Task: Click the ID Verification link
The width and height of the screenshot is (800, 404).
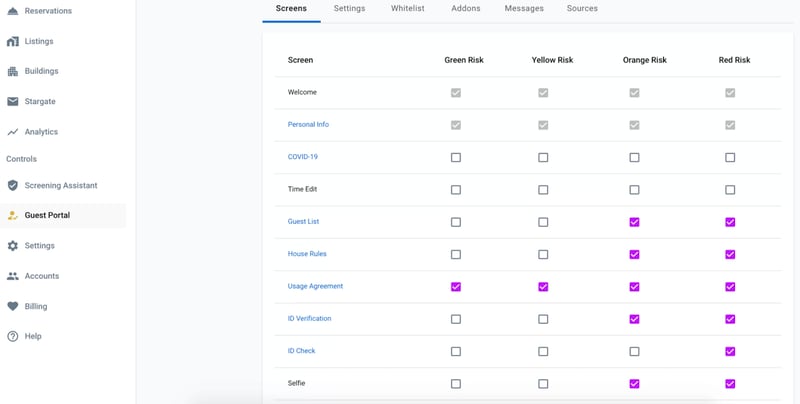Action: click(309, 318)
